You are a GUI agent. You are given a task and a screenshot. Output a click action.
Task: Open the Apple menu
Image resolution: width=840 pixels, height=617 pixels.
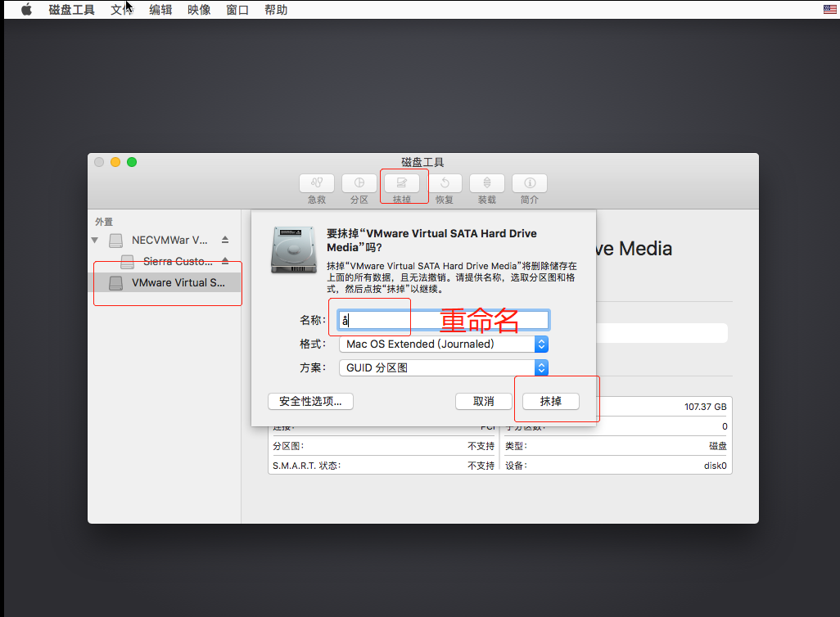[26, 10]
